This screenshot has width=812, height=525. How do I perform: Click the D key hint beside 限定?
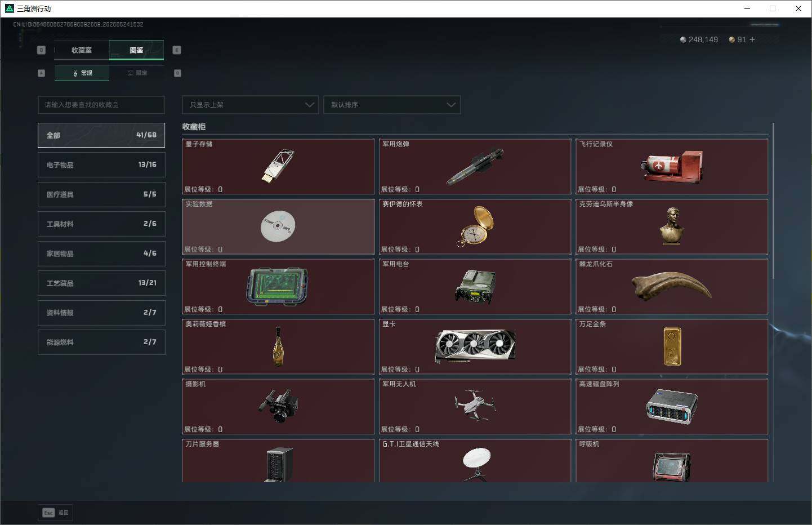pyautogui.click(x=177, y=73)
